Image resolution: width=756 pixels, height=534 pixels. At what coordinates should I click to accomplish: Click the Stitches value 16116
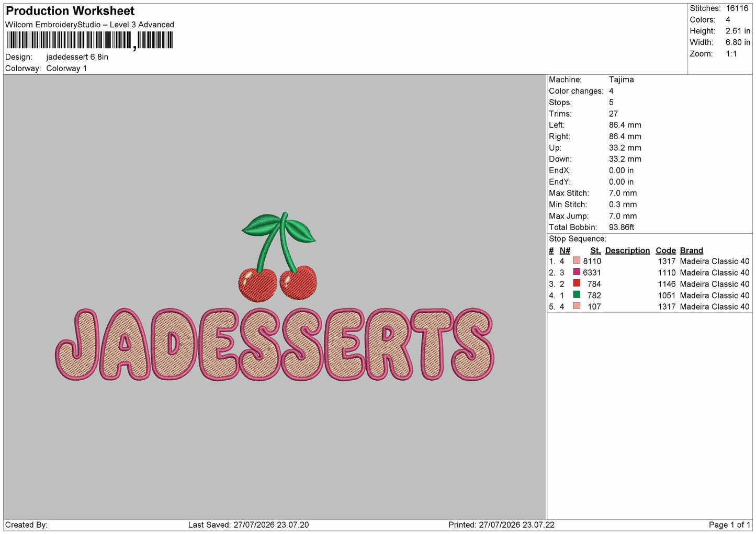click(x=737, y=8)
